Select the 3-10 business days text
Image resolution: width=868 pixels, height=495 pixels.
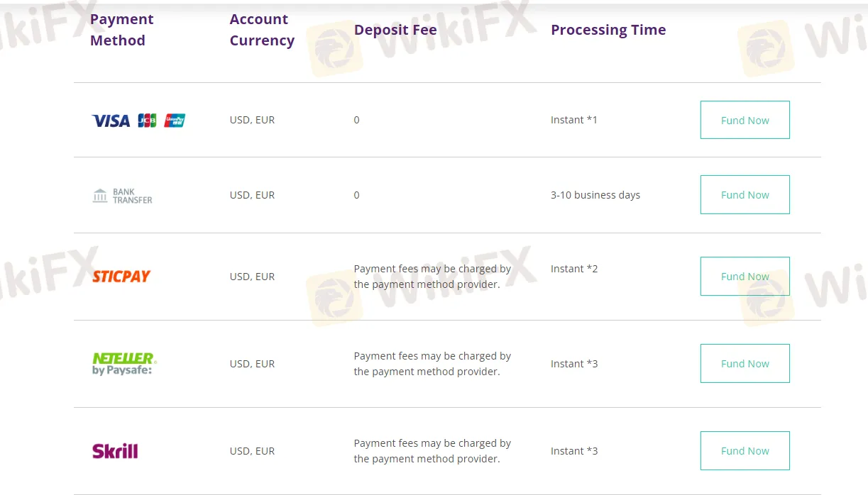[x=595, y=194]
